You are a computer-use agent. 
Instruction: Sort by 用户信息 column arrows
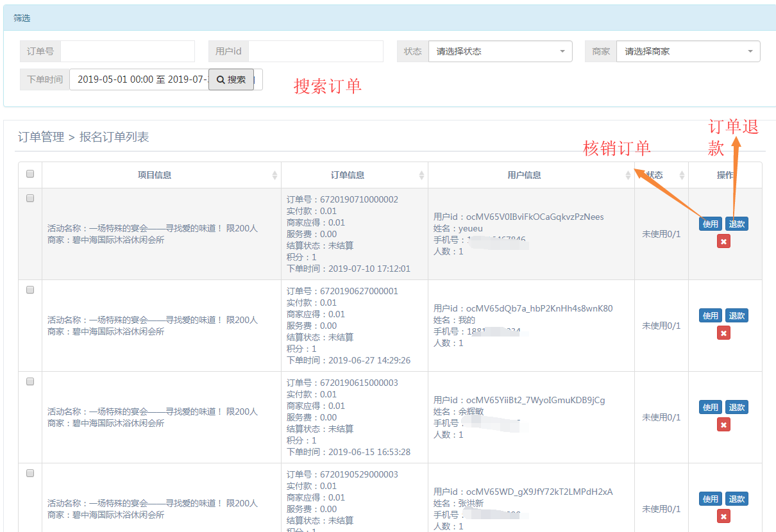[628, 175]
